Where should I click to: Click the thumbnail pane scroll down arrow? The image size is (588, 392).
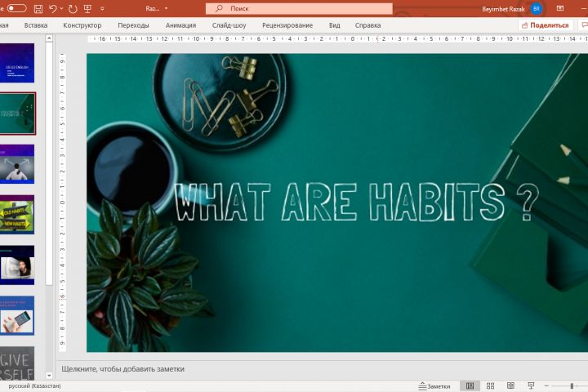tap(49, 375)
